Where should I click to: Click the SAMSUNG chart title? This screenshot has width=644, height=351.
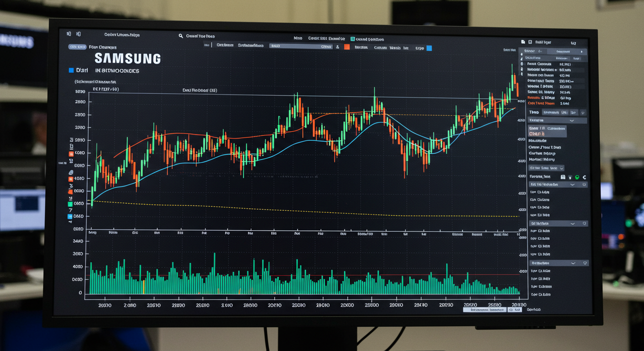(128, 58)
